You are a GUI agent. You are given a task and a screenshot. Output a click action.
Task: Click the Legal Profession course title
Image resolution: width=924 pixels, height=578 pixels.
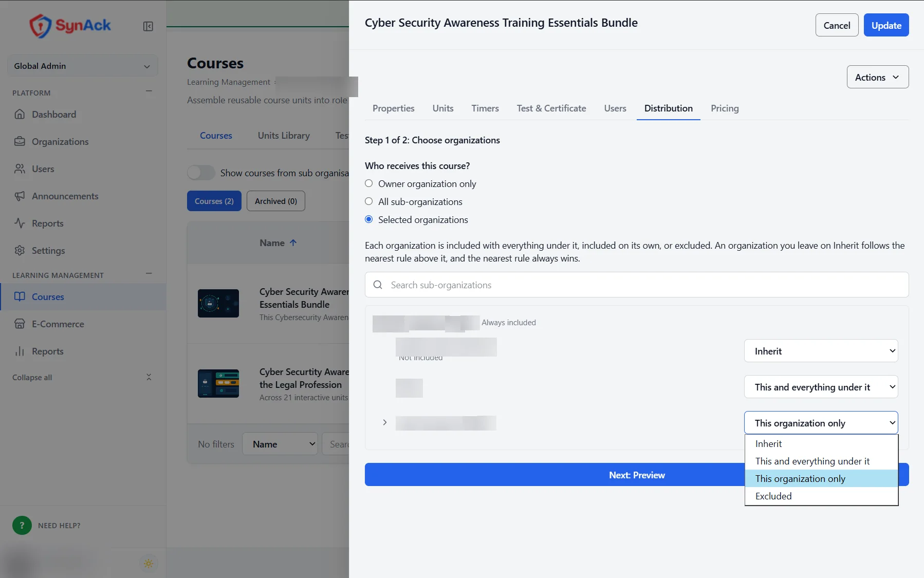click(x=304, y=378)
